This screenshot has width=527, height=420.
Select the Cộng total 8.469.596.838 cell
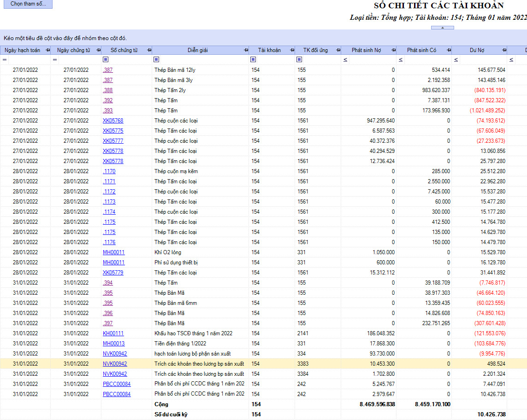click(x=369, y=404)
